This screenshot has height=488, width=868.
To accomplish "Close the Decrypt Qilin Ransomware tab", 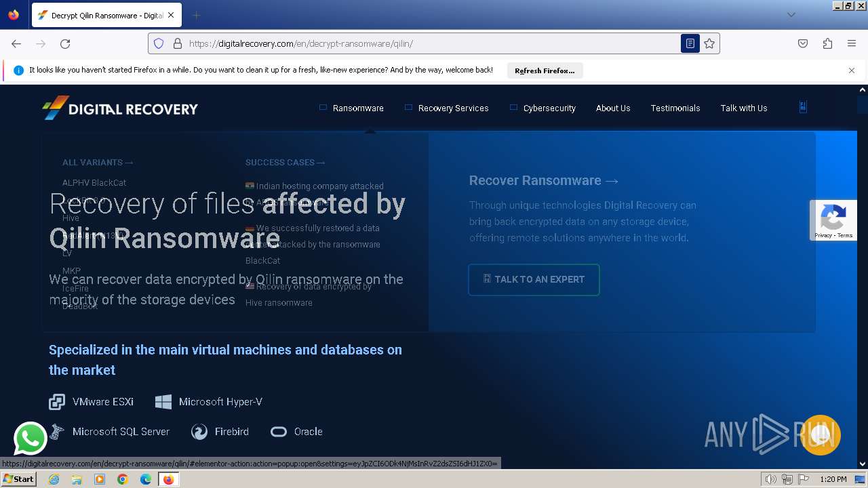I will 171,15.
